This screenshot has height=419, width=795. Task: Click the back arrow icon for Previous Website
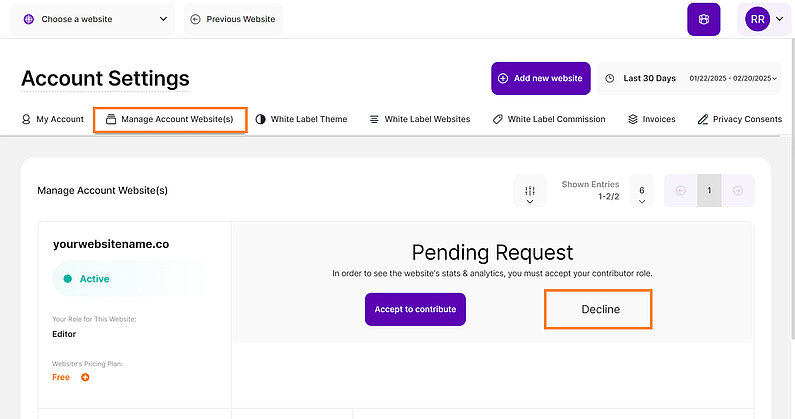pos(195,19)
